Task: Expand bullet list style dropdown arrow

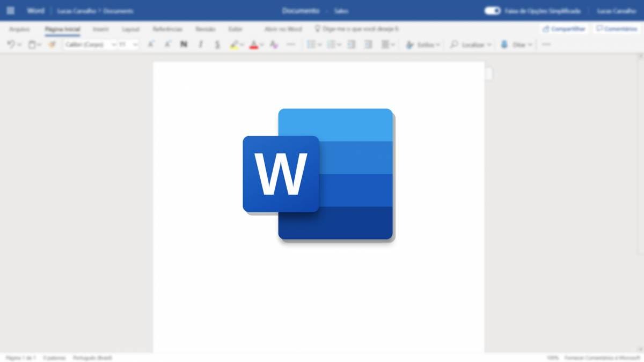Action: pyautogui.click(x=320, y=45)
